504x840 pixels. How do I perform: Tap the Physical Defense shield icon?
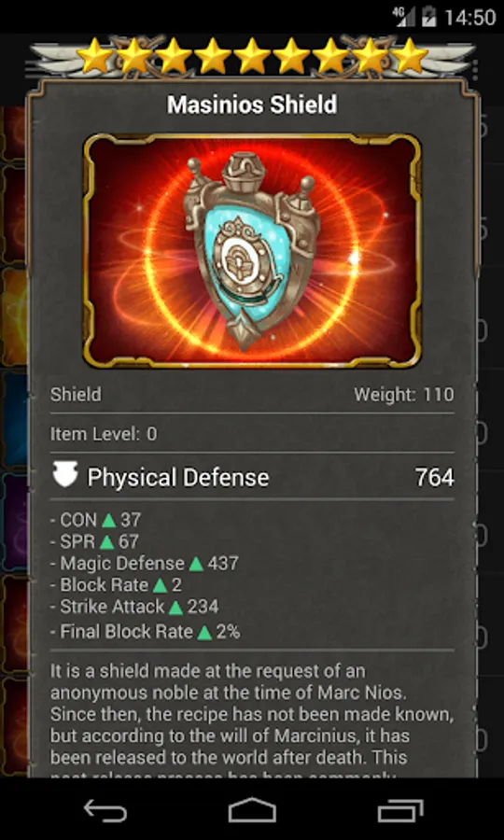click(x=65, y=474)
